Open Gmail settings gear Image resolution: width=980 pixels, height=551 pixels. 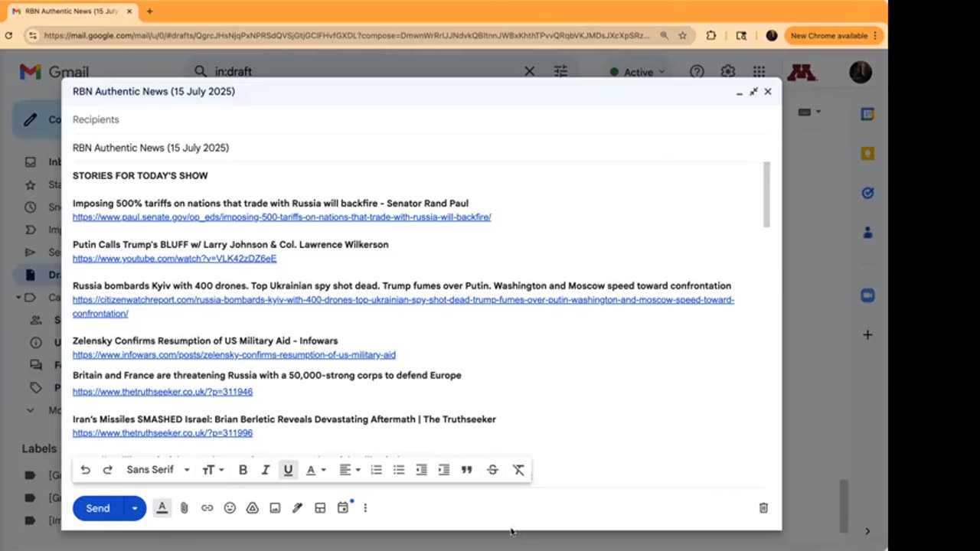point(727,71)
